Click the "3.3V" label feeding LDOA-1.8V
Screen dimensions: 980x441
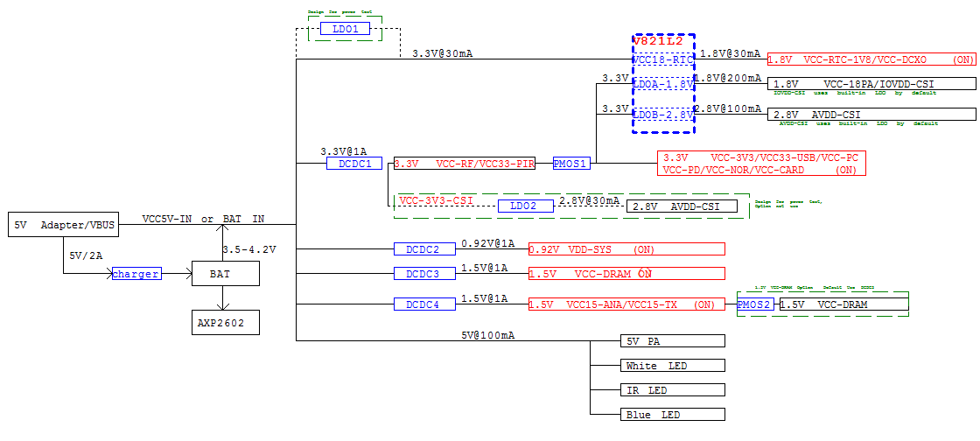click(x=614, y=78)
